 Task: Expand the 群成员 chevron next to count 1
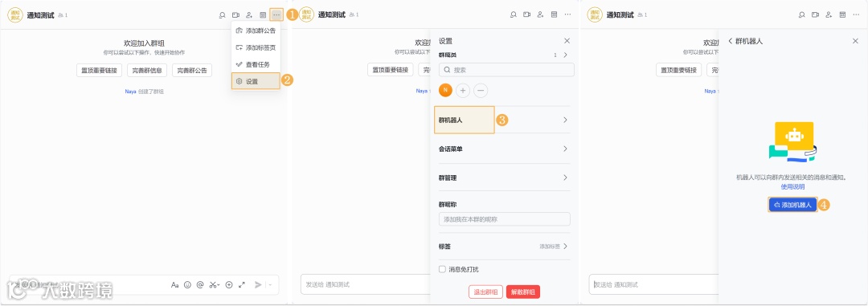pos(565,55)
